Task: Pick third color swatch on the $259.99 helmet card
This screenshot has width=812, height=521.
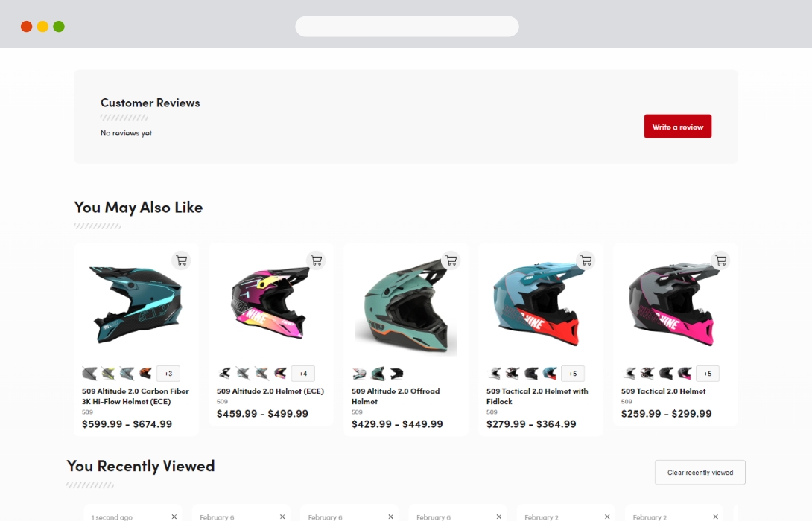Action: (x=667, y=373)
